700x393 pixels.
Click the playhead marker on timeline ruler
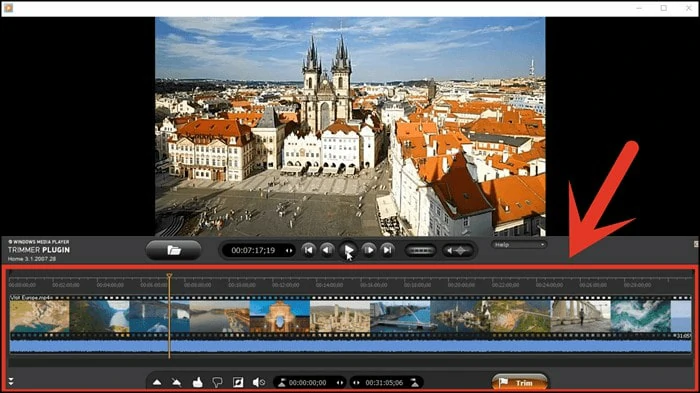pos(169,276)
